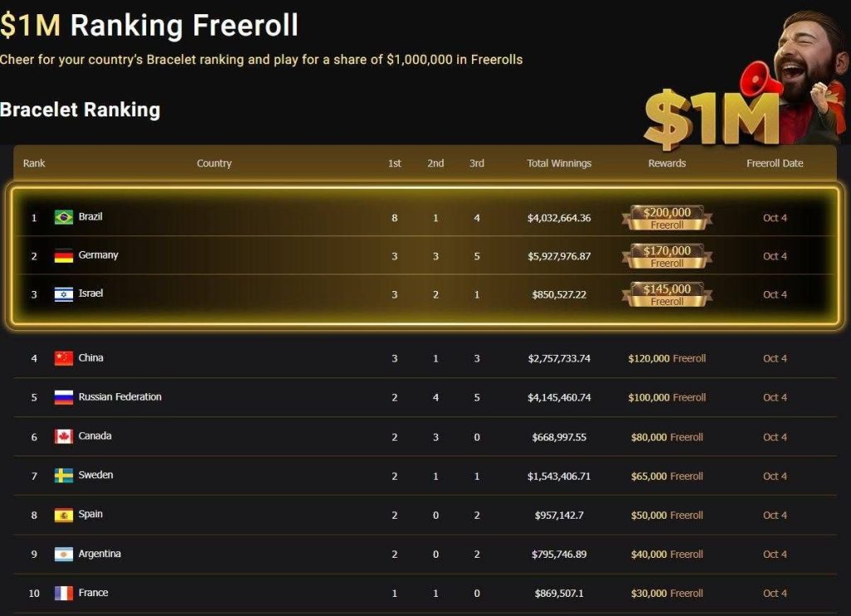Click the Russian Federation flag icon

pos(64,397)
